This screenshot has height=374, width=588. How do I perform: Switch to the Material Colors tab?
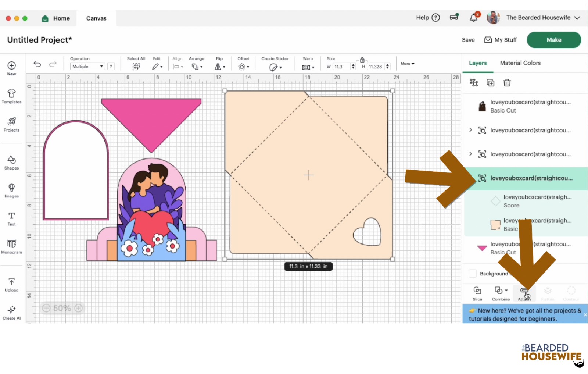pos(520,63)
